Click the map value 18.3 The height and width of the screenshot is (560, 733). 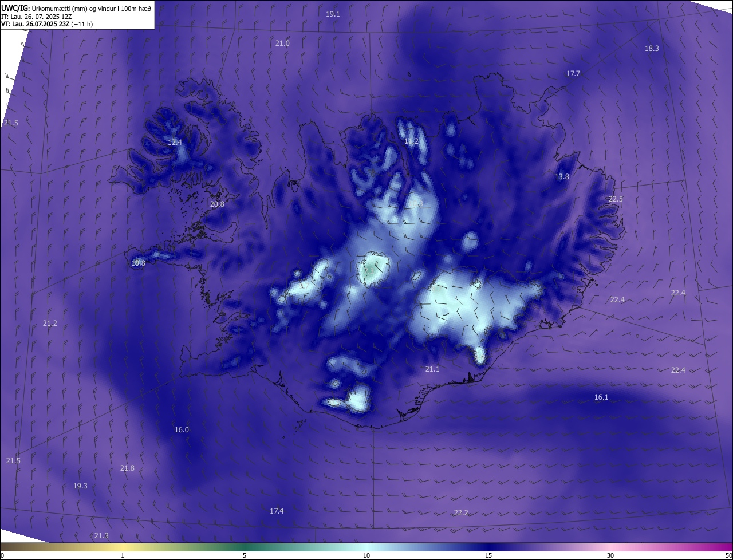point(652,49)
